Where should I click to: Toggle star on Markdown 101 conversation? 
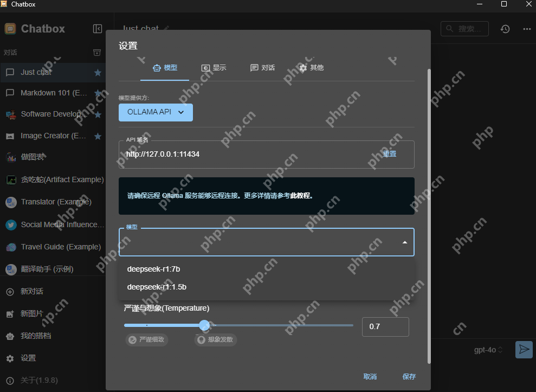pyautogui.click(x=98, y=93)
